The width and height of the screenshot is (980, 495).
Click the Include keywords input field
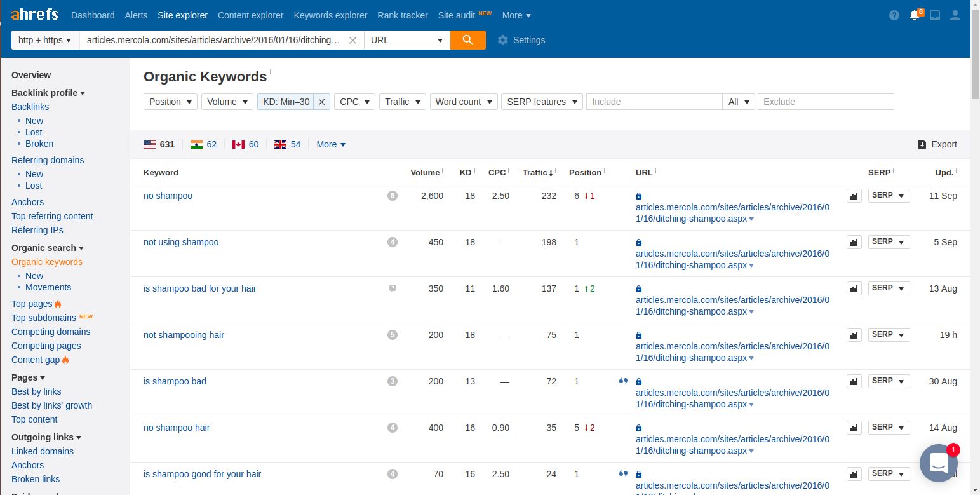654,102
